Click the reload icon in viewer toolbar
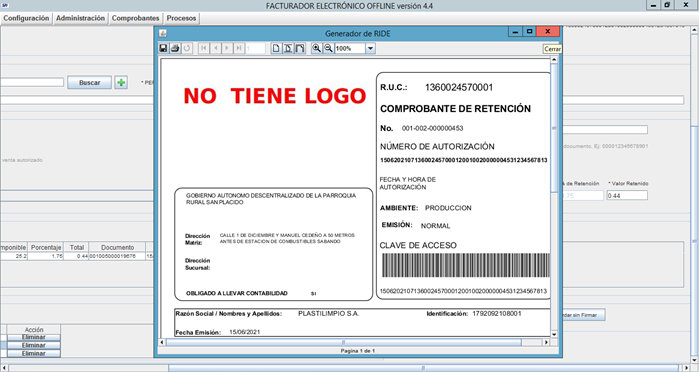 (x=187, y=48)
